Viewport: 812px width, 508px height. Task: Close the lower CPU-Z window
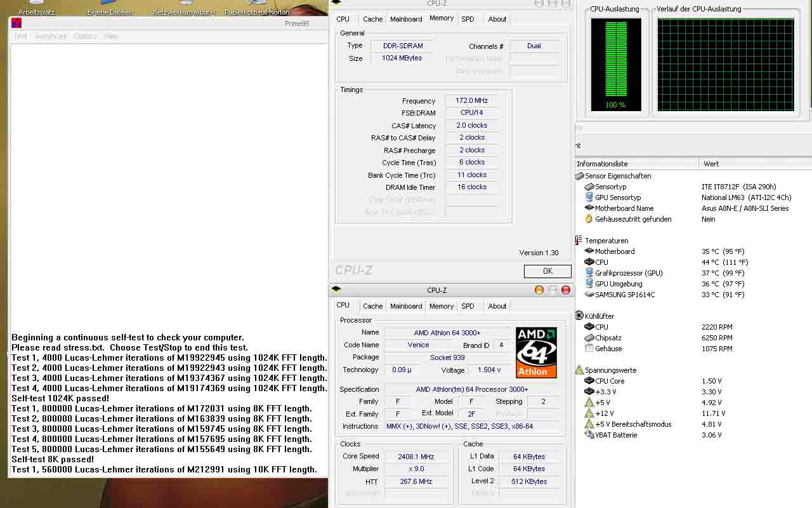[566, 290]
